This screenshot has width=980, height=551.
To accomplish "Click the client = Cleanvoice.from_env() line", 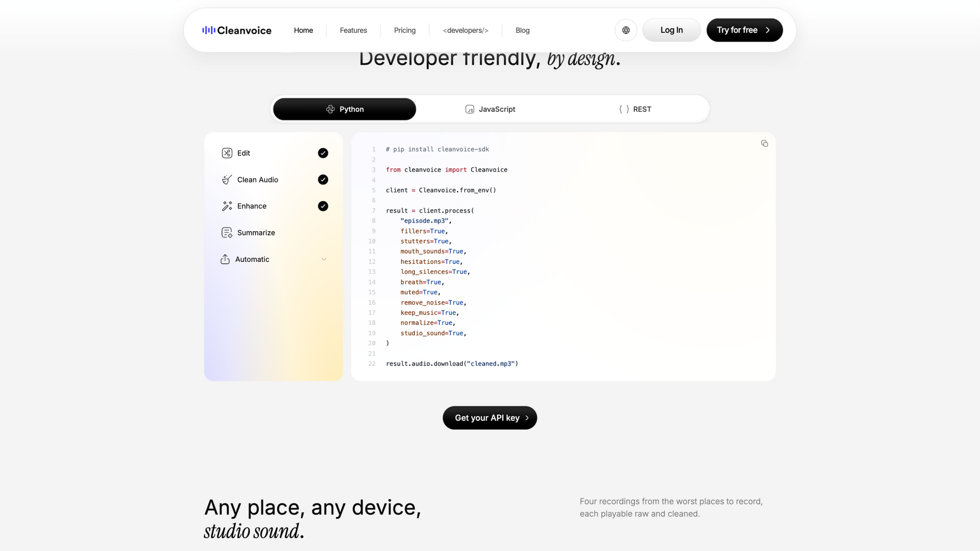I will (x=441, y=190).
